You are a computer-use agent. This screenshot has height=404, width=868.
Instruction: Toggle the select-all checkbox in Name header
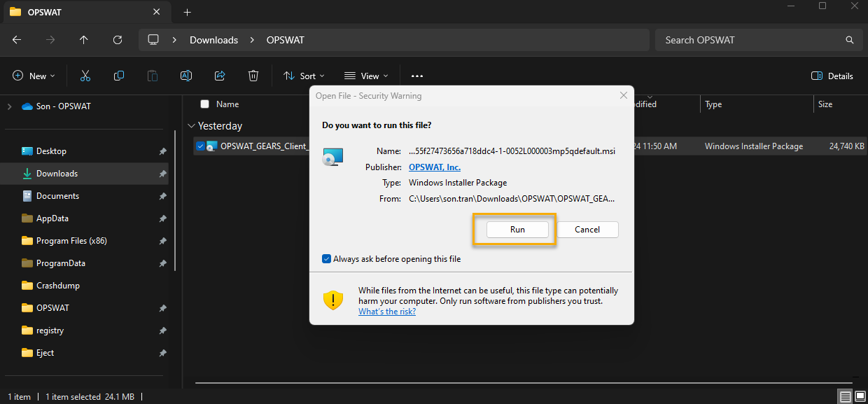tap(204, 104)
